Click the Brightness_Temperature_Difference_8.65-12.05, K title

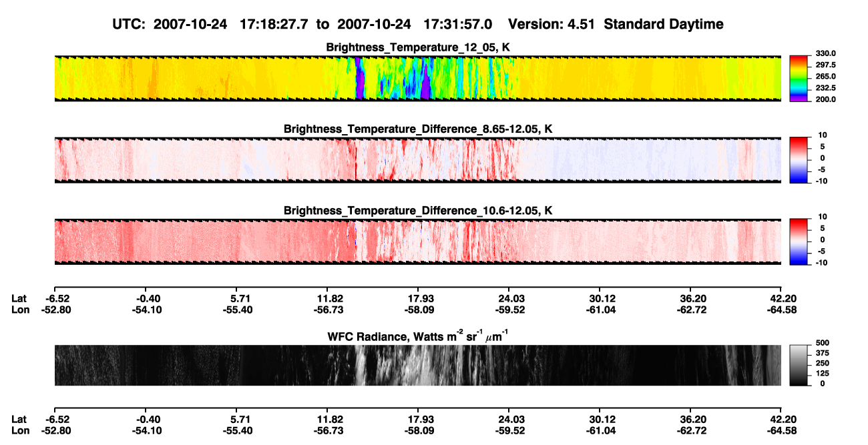[418, 129]
